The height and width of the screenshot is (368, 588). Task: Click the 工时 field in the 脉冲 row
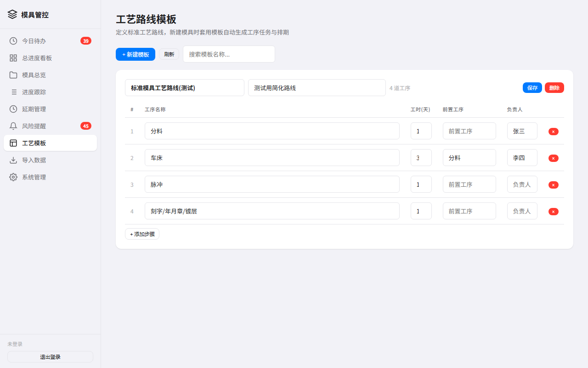(x=421, y=184)
